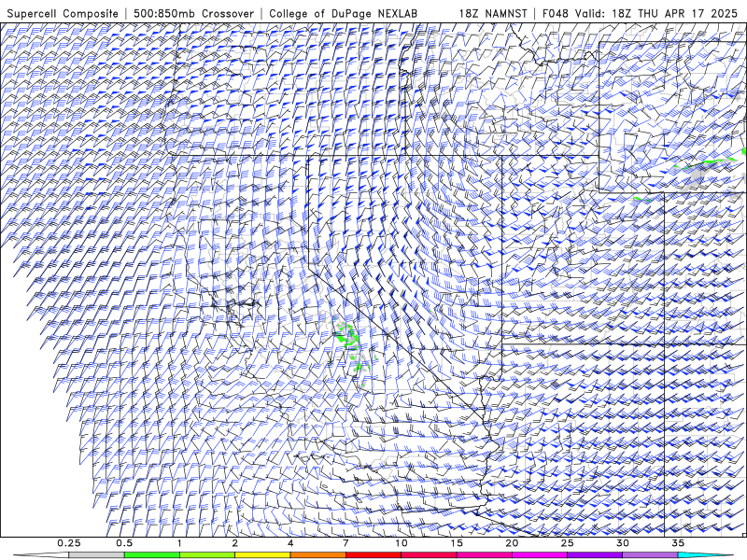Click the hot pink color bar segment between 15 and 20

tap(484, 555)
